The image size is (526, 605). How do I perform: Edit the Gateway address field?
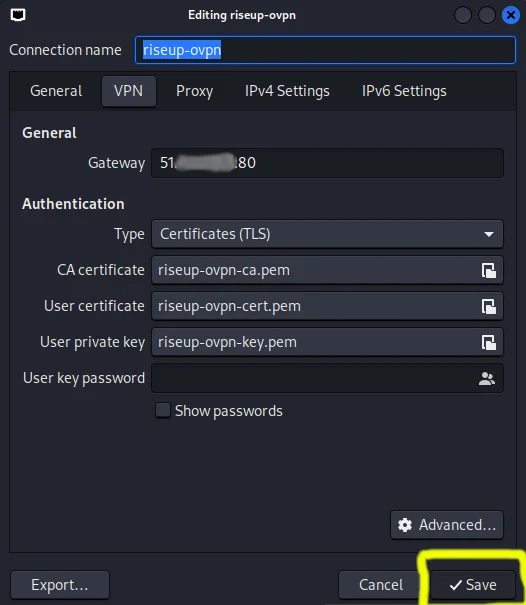[327, 163]
